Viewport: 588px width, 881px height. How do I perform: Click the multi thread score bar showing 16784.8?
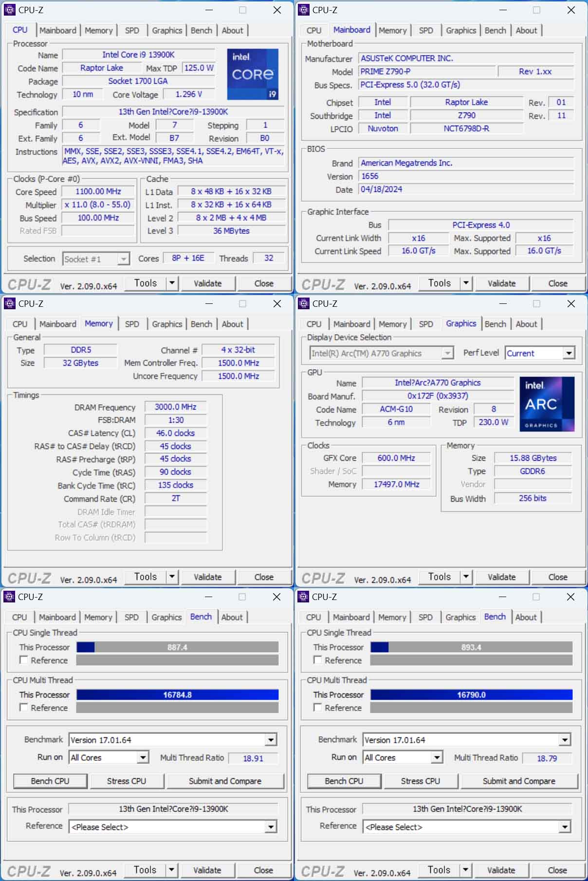178,694
